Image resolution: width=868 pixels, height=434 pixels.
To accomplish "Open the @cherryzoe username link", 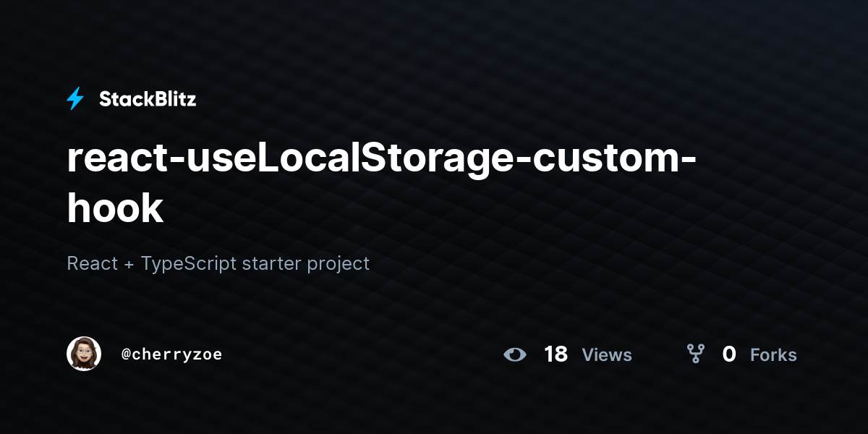I will coord(171,354).
